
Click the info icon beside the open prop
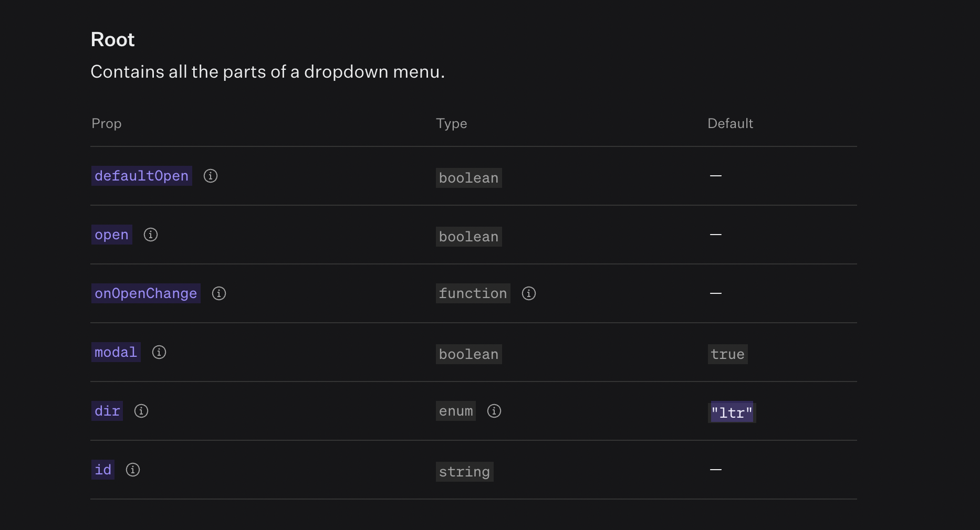150,235
